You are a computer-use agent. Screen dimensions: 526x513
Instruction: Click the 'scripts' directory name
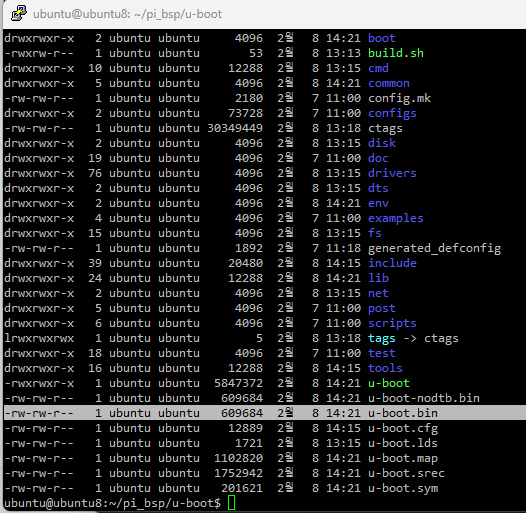click(x=392, y=323)
